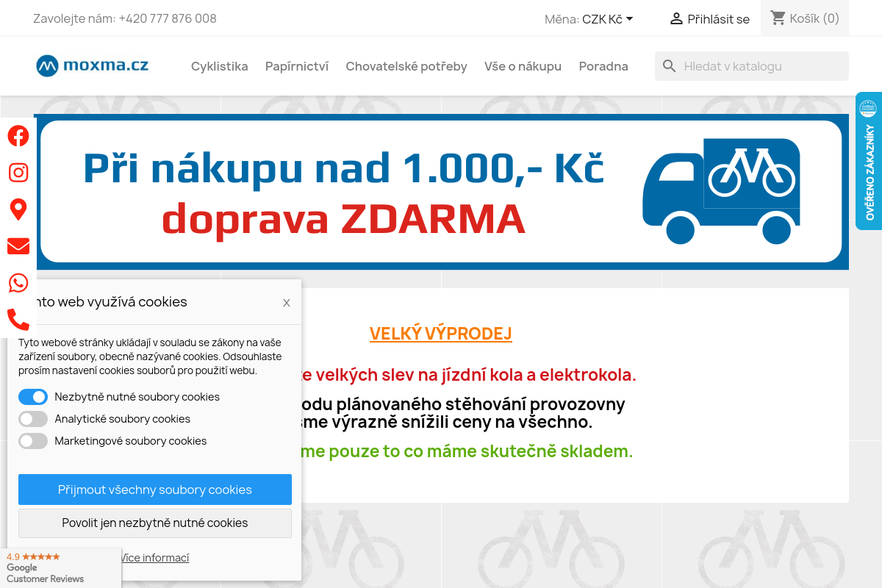
Task: Click the moxma.cz logo
Action: tap(92, 65)
